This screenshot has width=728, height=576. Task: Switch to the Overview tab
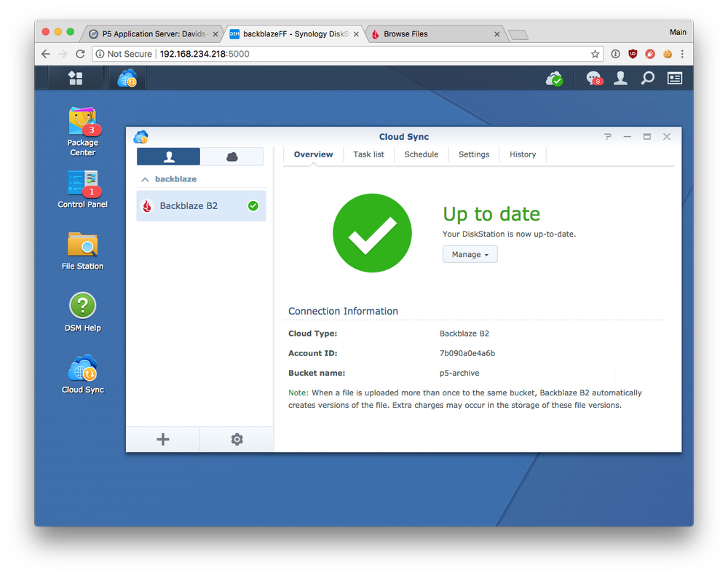click(x=313, y=154)
